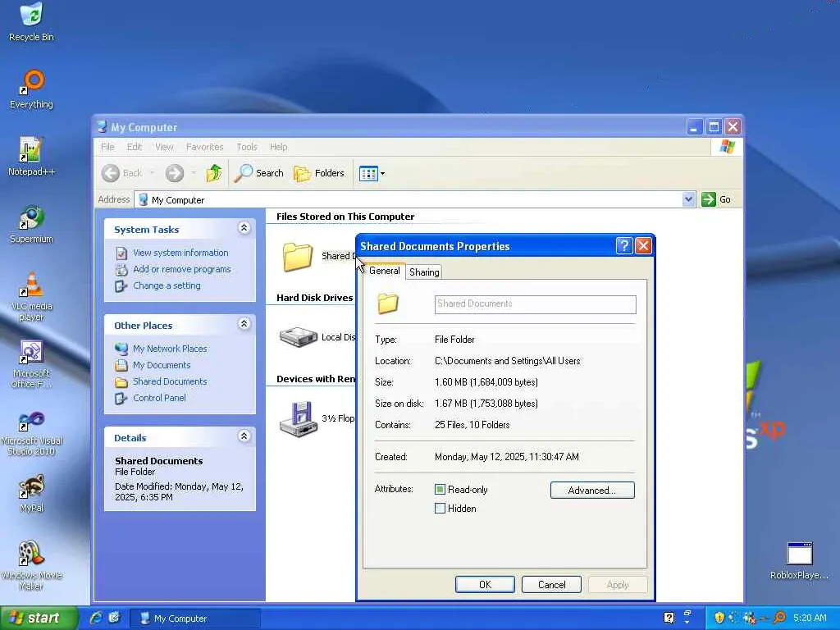Select the Local Disk drive icon
The height and width of the screenshot is (630, 840).
click(299, 337)
